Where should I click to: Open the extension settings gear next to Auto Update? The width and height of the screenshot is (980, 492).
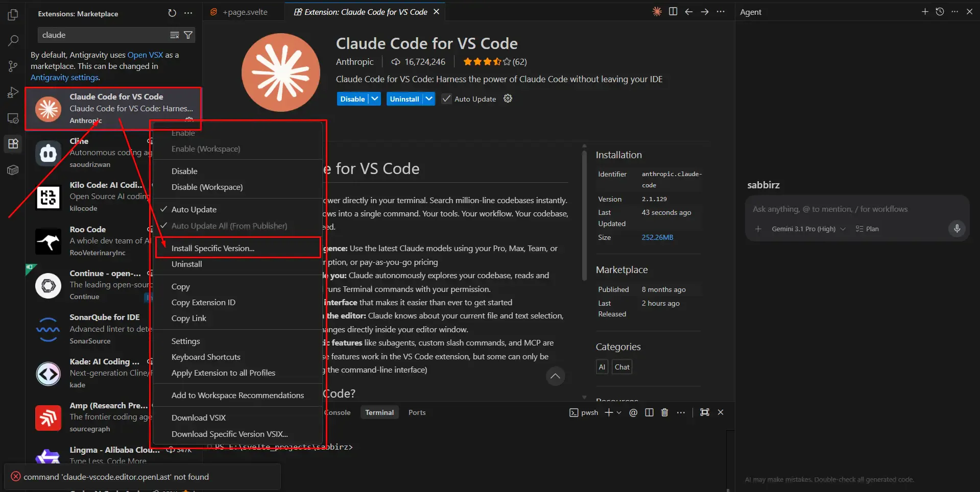coord(508,99)
